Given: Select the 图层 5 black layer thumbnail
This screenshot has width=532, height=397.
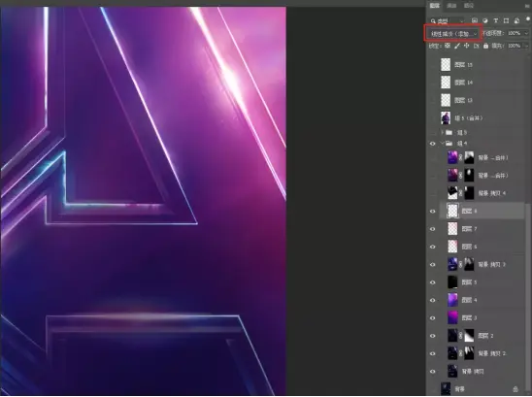Looking at the screenshot, I should coord(452,282).
